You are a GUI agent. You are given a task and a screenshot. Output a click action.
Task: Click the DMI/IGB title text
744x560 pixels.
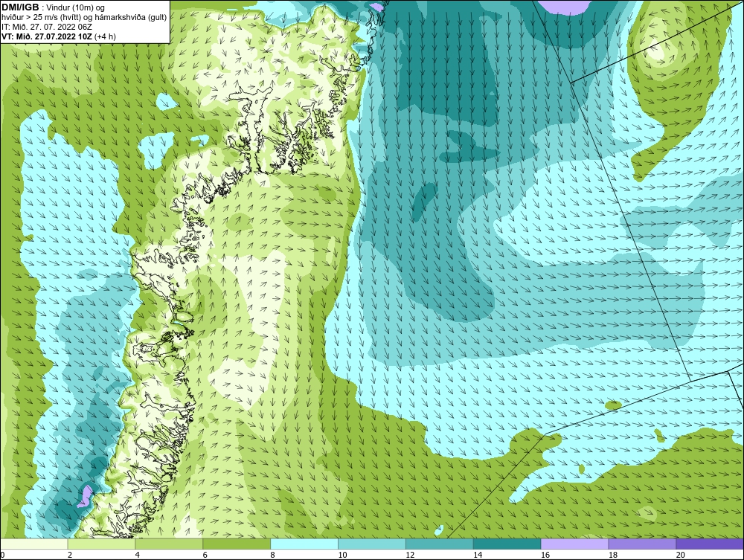pos(20,7)
